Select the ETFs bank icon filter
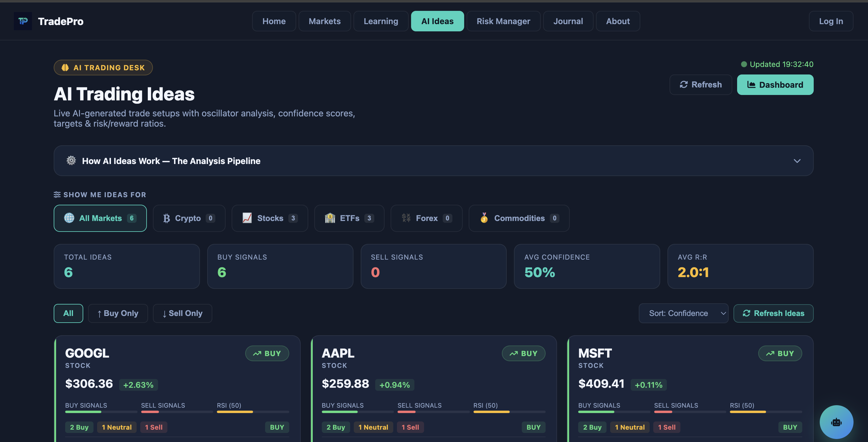 point(331,218)
